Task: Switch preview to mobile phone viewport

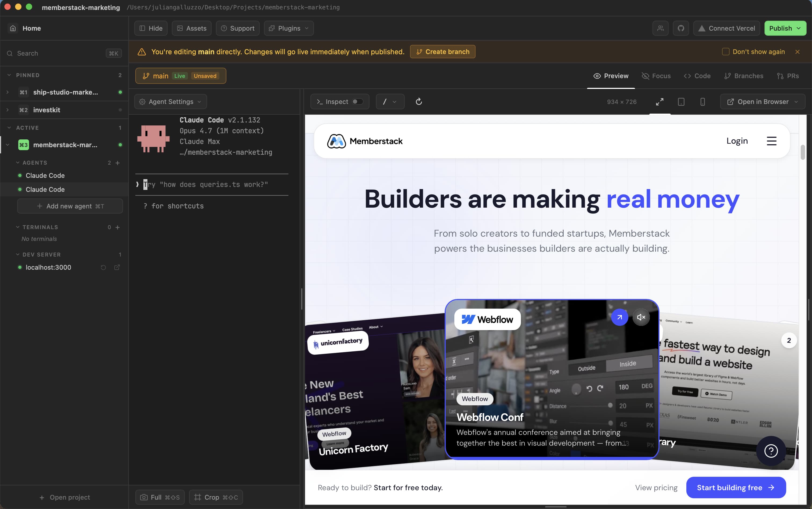Action: pos(703,102)
